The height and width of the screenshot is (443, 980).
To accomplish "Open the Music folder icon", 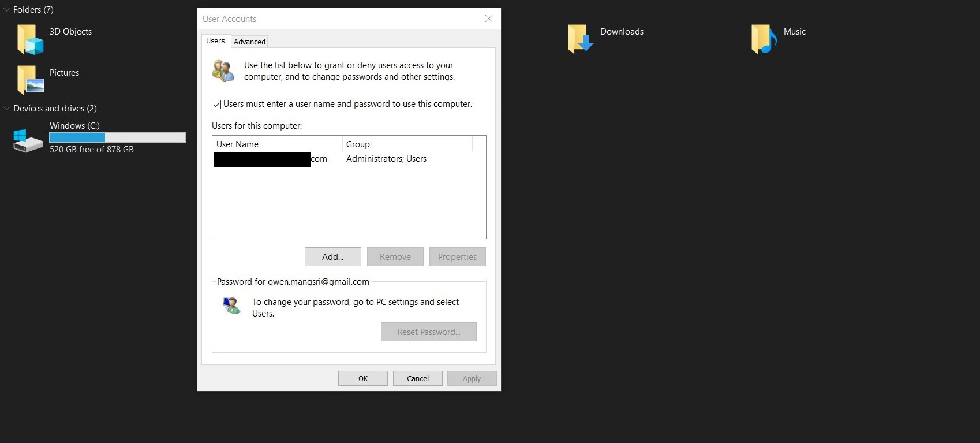I will pos(764,39).
